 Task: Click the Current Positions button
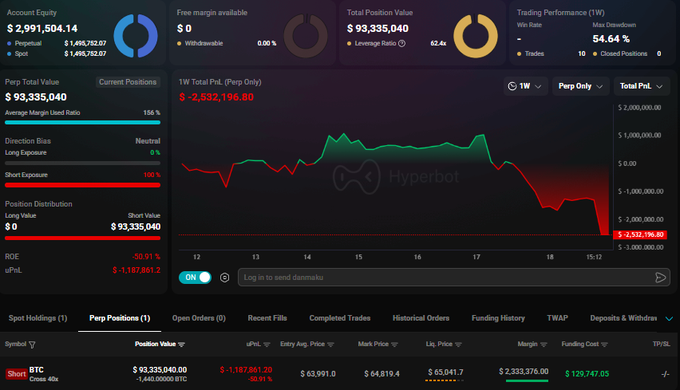click(128, 82)
